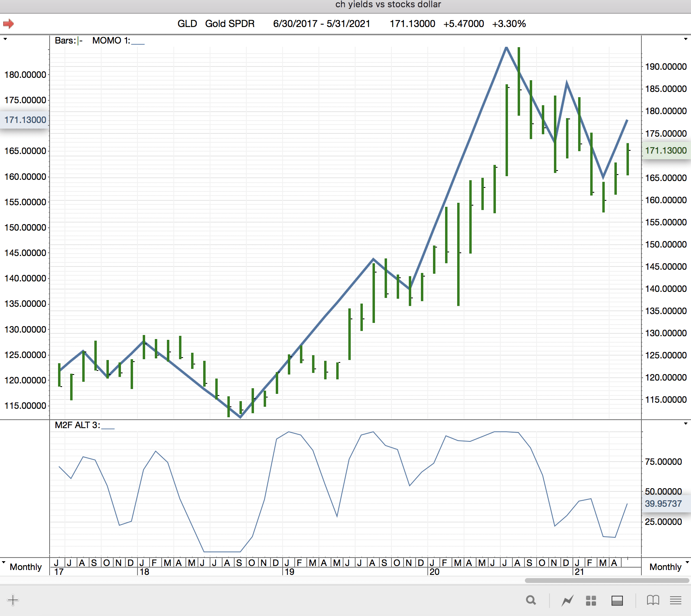Click the 180.00000 label on left axis

point(25,75)
